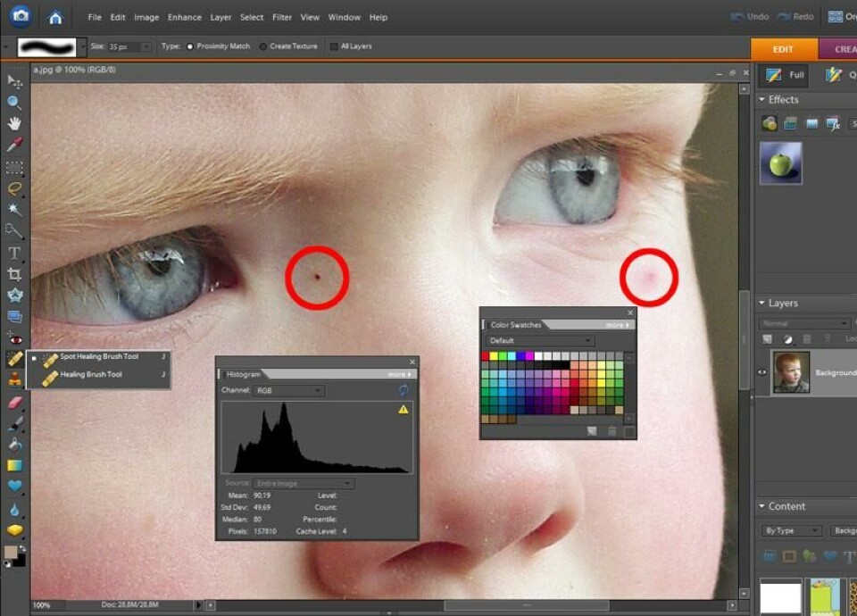This screenshot has height=616, width=857.
Task: Select the Paint Bucket tool
Action: [15, 445]
